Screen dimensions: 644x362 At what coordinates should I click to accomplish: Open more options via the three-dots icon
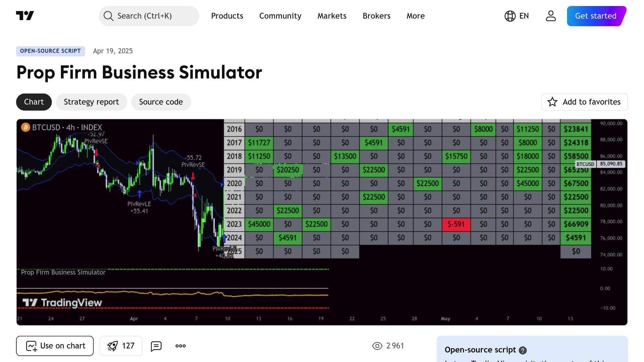180,346
